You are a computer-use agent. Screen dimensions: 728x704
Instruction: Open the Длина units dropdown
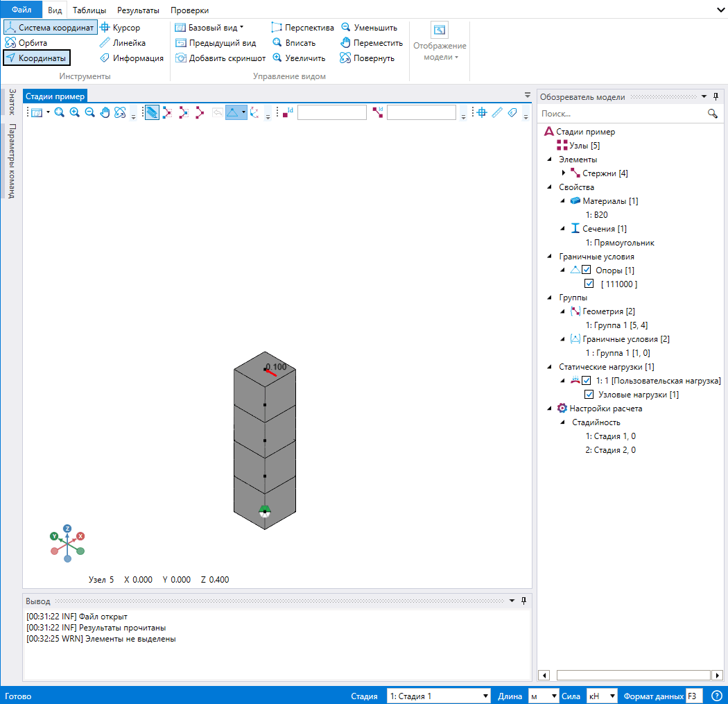pos(543,696)
